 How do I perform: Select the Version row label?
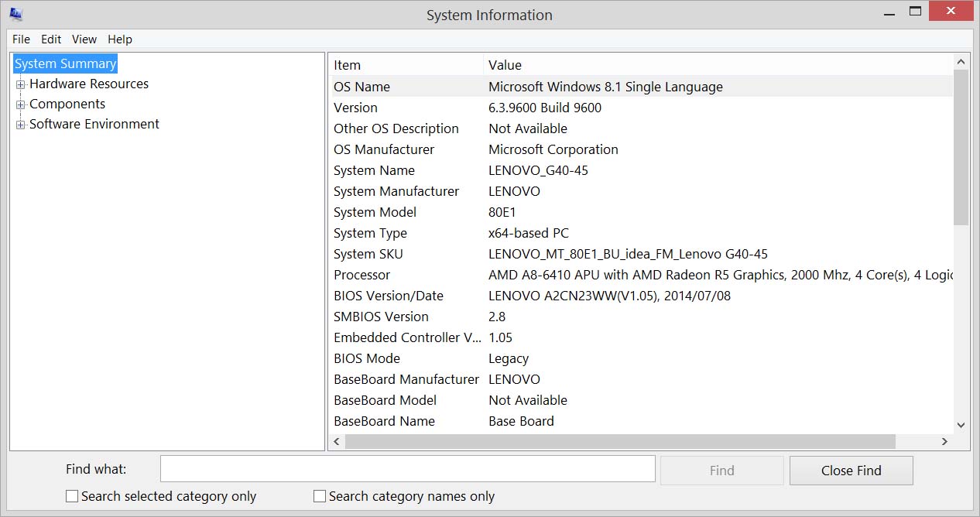tap(355, 108)
